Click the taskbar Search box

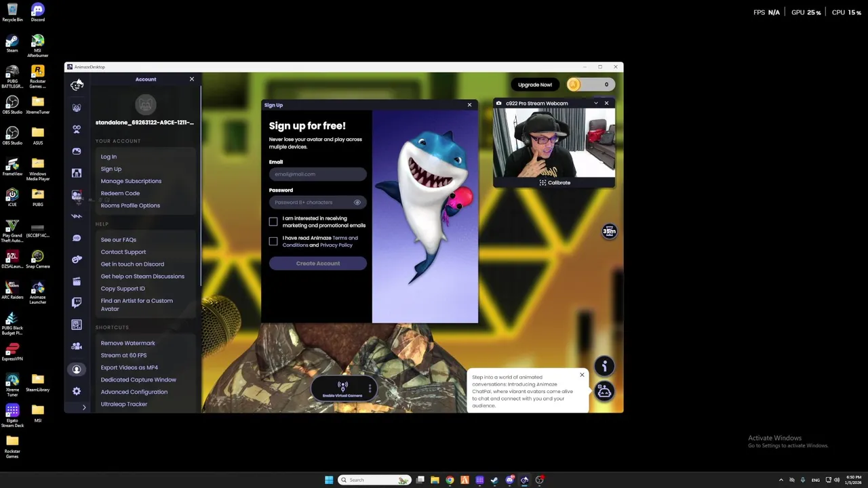pos(375,480)
